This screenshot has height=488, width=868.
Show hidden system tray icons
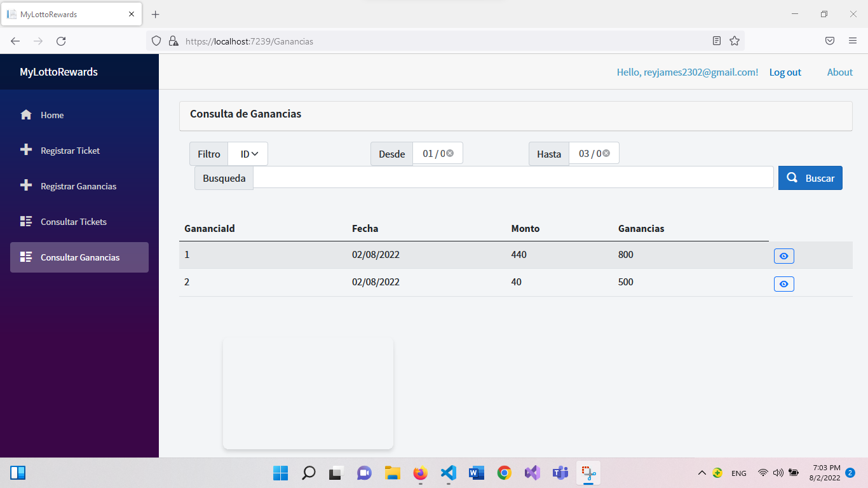(702, 473)
